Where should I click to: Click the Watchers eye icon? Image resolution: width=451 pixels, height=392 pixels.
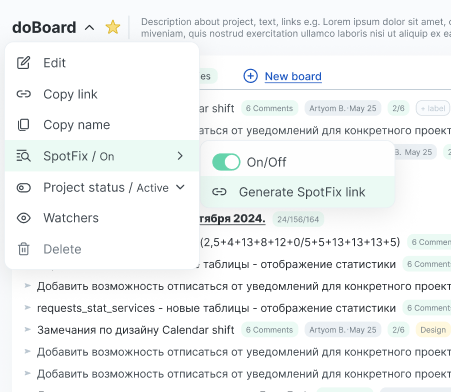(23, 218)
